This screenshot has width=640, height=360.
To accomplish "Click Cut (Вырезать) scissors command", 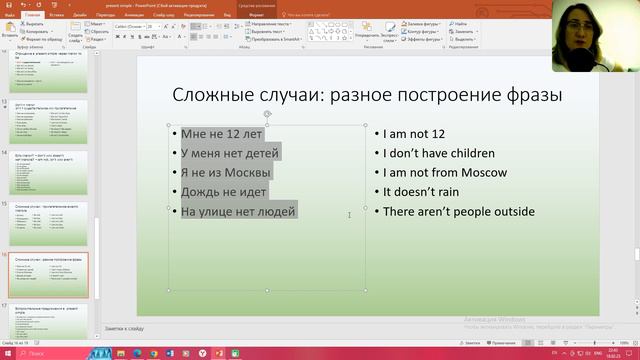I will (x=32, y=24).
